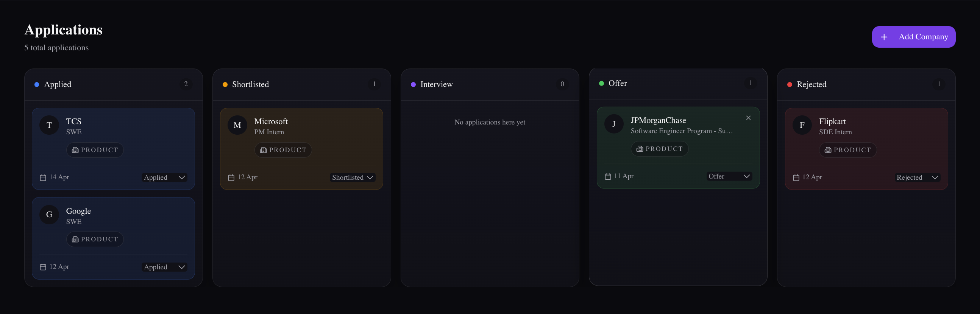Open the Rejected status dropdown on Flipkart
The width and height of the screenshot is (980, 314).
917,177
